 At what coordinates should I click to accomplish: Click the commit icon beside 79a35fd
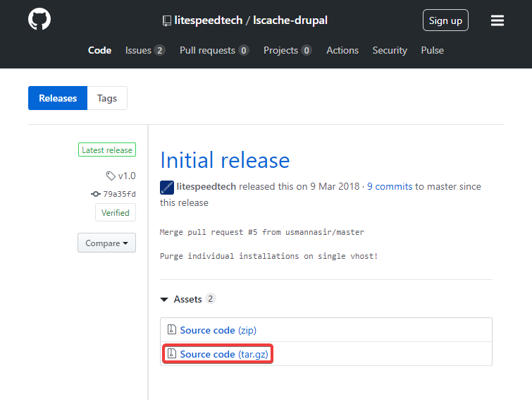click(96, 194)
